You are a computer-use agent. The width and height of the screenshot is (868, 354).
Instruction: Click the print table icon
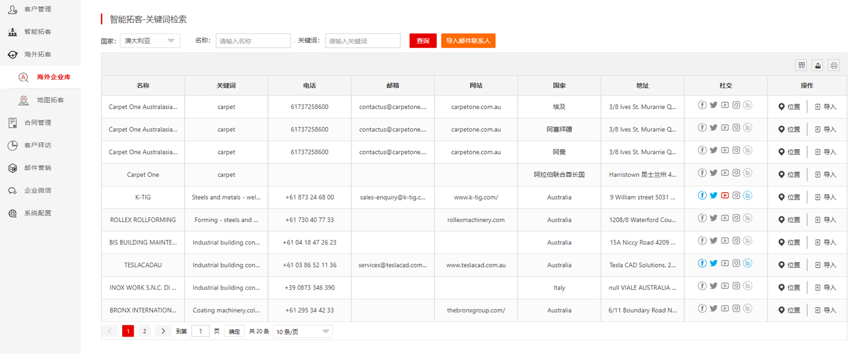(833, 65)
